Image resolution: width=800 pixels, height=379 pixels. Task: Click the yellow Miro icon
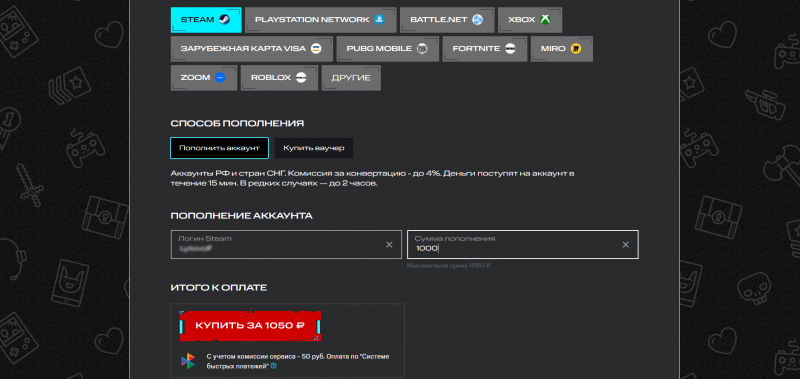576,49
